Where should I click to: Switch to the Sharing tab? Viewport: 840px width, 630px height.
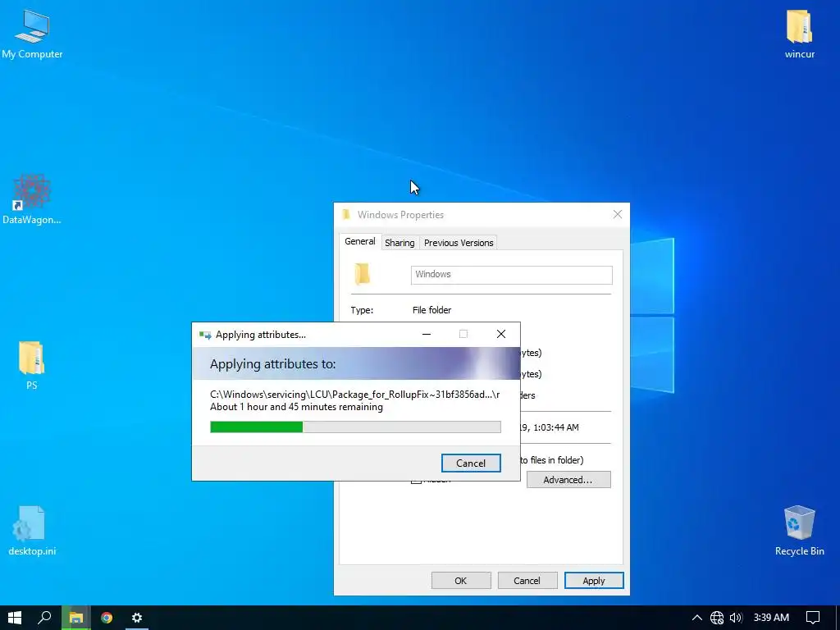point(399,243)
